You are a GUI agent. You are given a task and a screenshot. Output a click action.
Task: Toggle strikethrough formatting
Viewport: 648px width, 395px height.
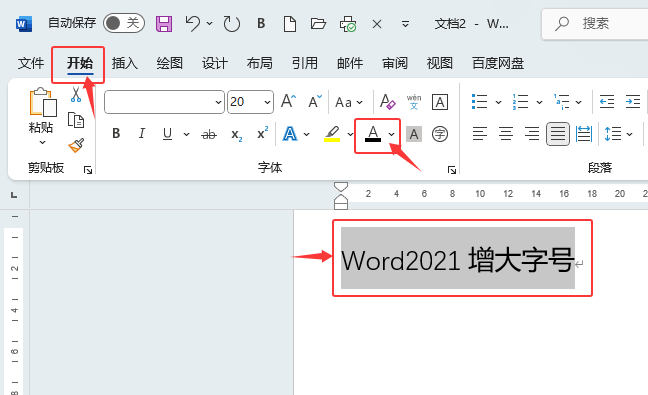[x=209, y=134]
